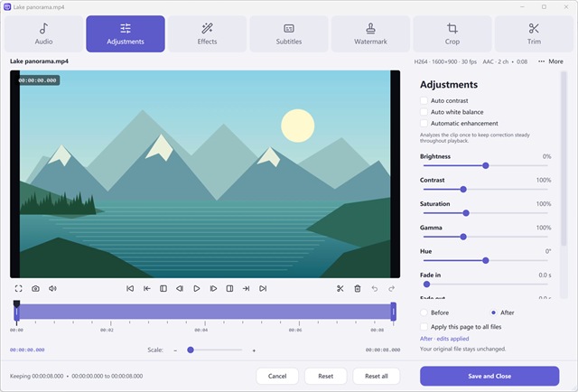Check Apply this page to all files
This screenshot has width=578, height=392.
(x=424, y=327)
